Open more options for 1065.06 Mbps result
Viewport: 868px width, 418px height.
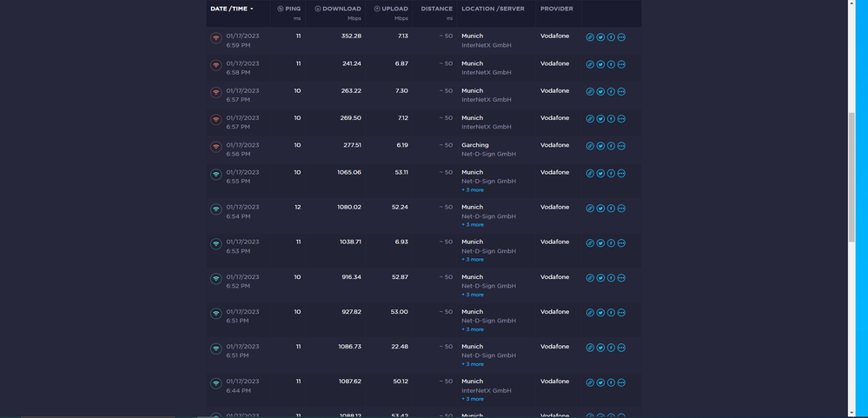pyautogui.click(x=621, y=173)
